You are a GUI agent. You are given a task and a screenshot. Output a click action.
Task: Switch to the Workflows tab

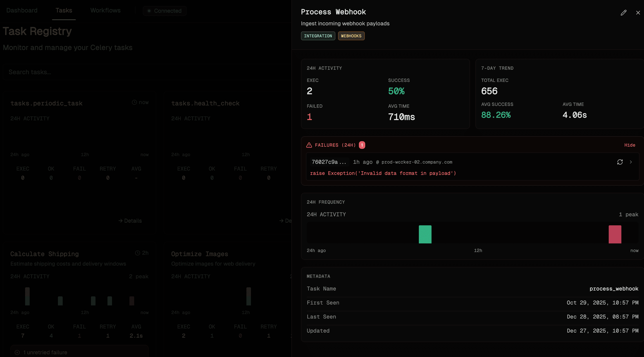(x=105, y=10)
